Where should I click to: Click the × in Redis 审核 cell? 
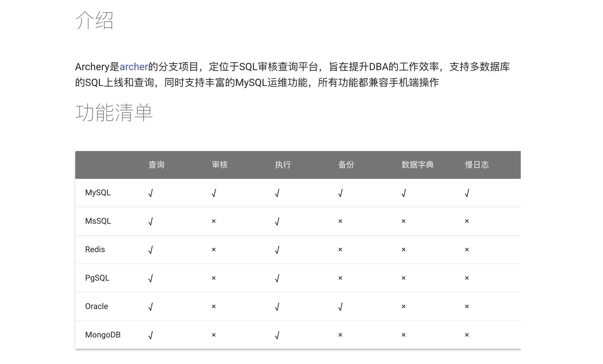pyautogui.click(x=214, y=250)
